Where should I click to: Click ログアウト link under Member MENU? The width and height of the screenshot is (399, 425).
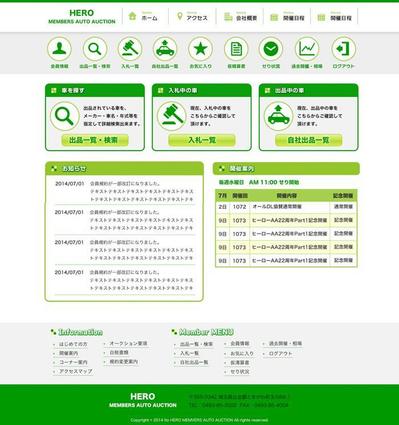tap(280, 353)
